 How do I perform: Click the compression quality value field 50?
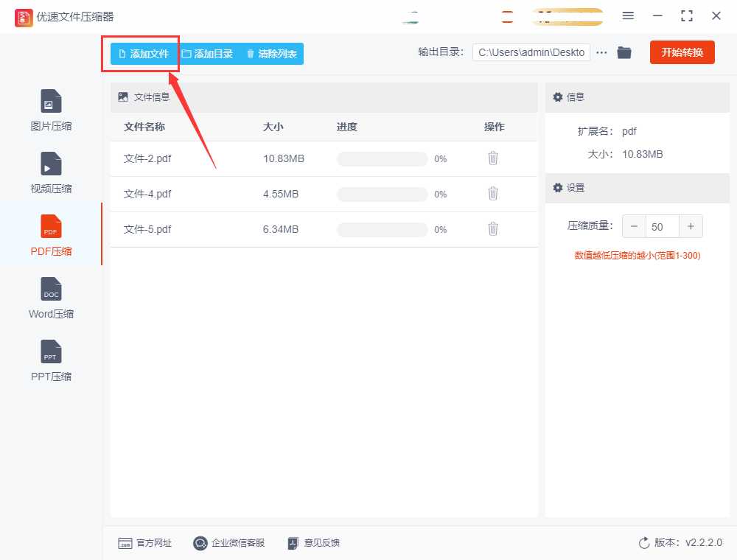[x=663, y=226]
